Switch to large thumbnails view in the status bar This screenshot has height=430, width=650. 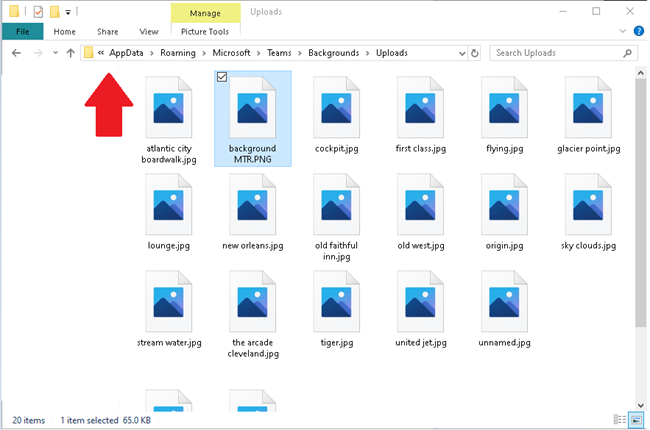click(x=637, y=420)
